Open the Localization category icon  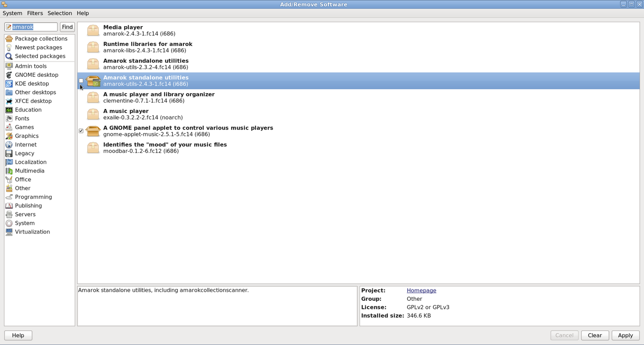click(x=9, y=162)
